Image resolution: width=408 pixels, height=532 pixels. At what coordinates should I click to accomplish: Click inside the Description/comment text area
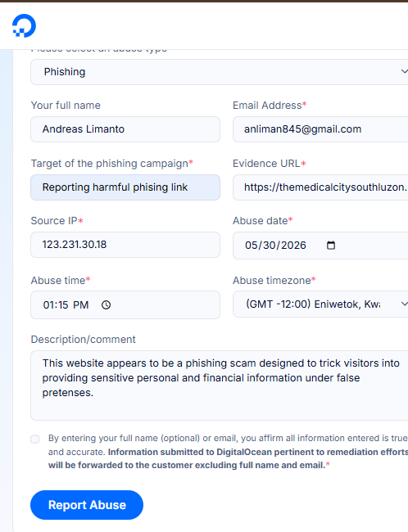[x=219, y=385]
